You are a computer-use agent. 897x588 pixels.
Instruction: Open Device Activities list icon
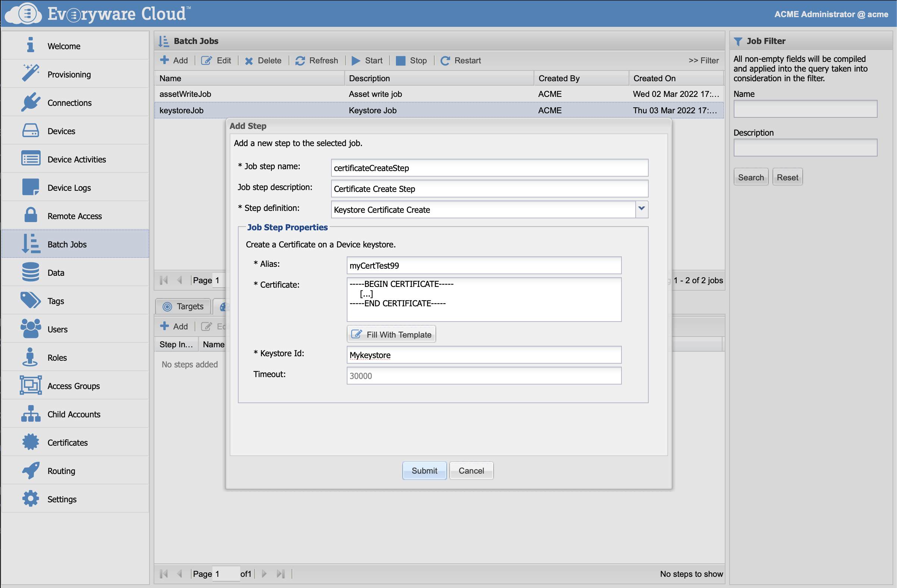pyautogui.click(x=31, y=159)
